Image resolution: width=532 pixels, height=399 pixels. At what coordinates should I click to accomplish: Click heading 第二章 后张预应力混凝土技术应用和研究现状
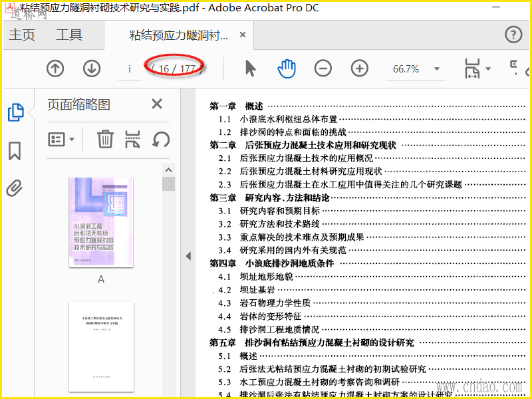click(x=303, y=145)
